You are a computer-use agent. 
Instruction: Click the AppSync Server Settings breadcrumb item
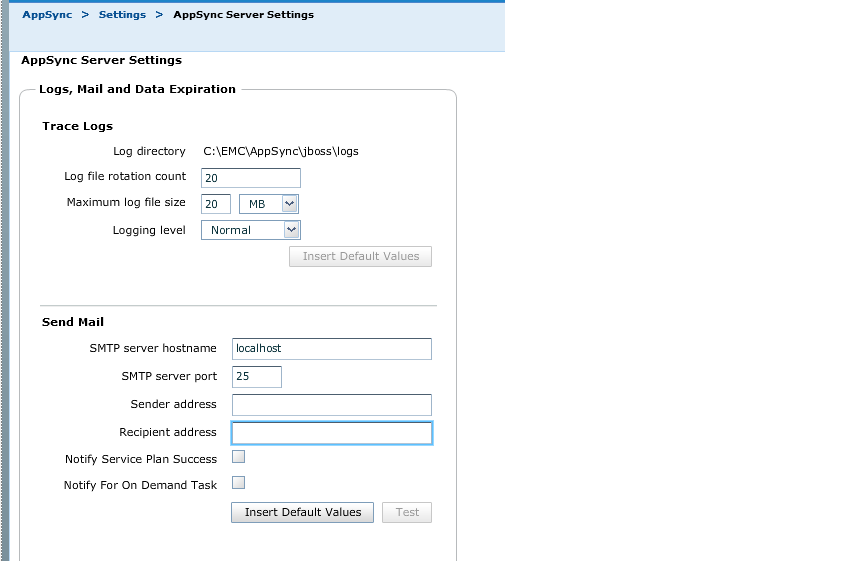243,15
